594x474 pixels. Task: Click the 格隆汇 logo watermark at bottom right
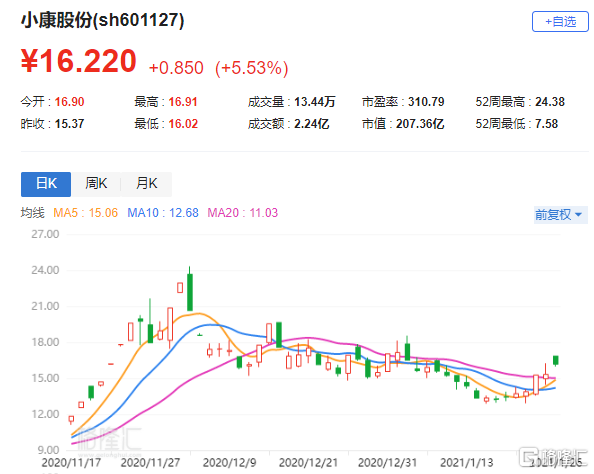(553, 457)
